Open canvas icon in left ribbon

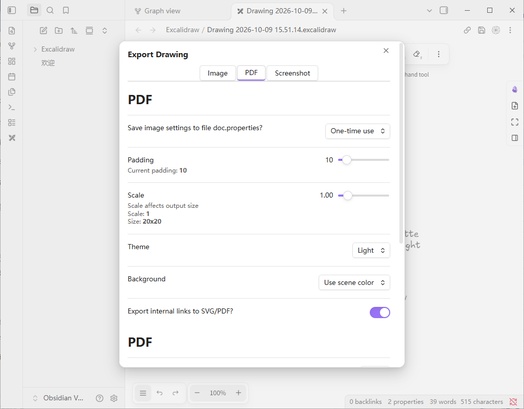tap(12, 61)
